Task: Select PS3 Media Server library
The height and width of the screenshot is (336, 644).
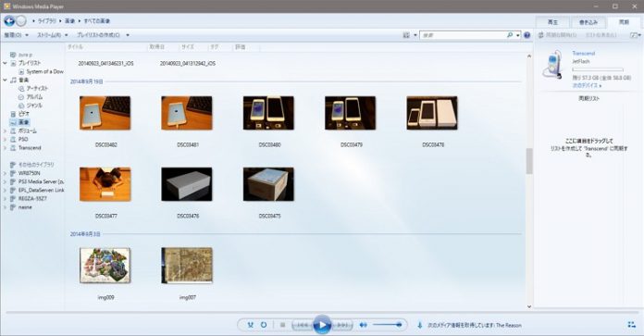Action: (x=37, y=181)
